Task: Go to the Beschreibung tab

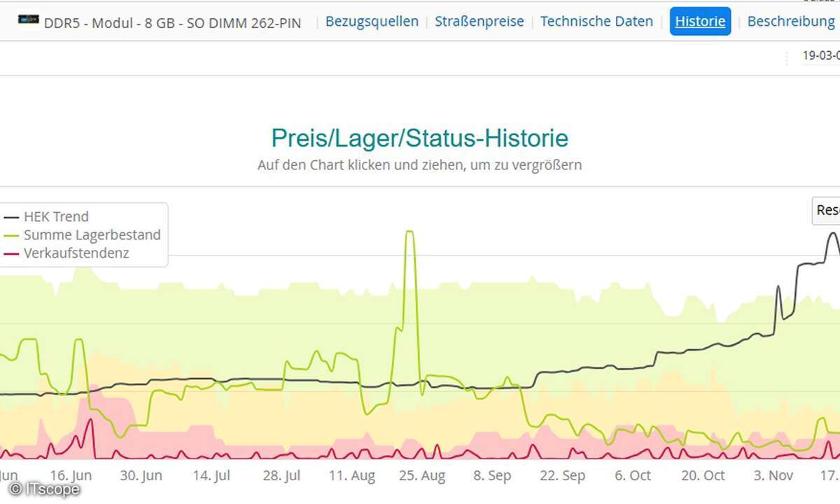Action: (x=791, y=22)
